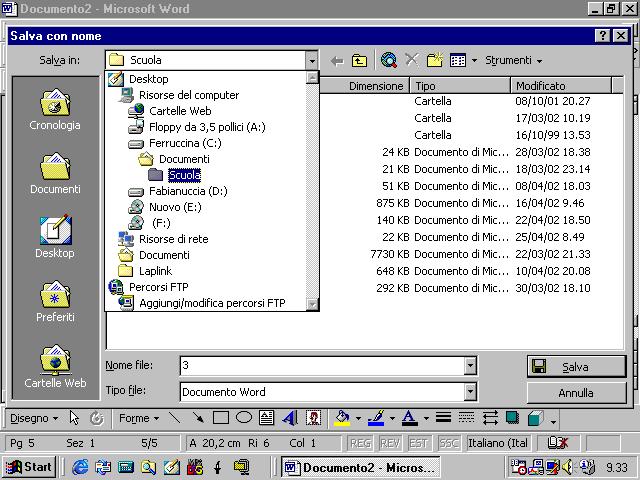
Task: Click the Start button
Action: 29,467
